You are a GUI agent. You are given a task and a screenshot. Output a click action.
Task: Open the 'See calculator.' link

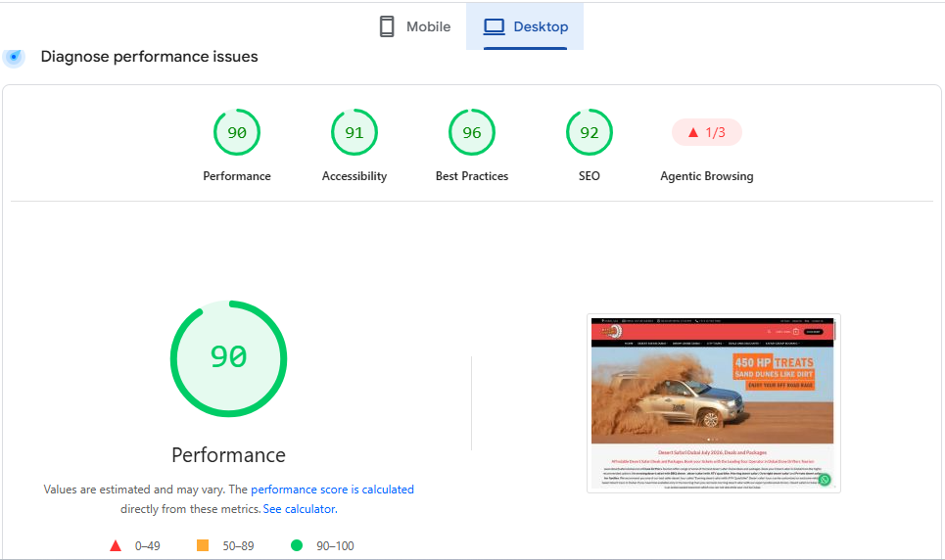point(300,509)
